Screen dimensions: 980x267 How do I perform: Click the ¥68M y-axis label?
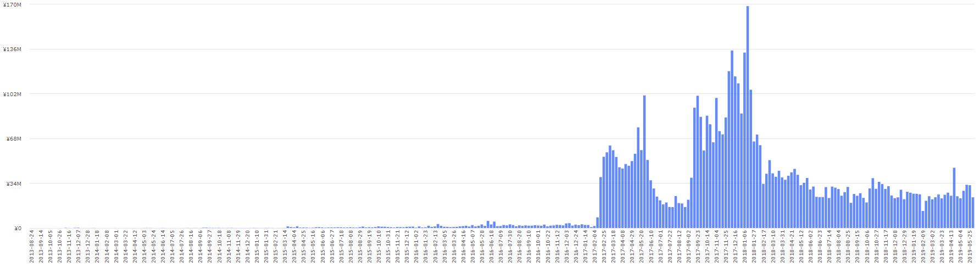[13, 139]
